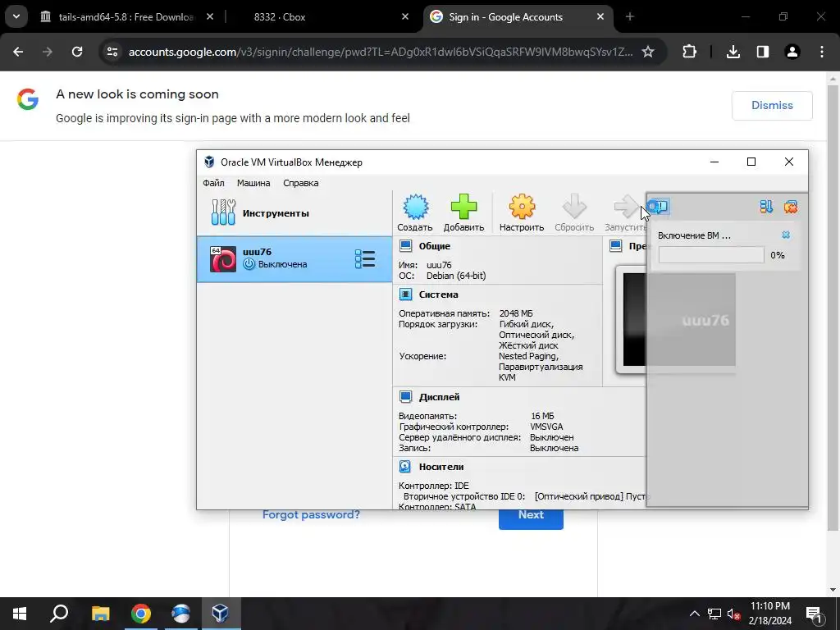
Task: Click the Превью section monitor icon
Action: point(615,246)
